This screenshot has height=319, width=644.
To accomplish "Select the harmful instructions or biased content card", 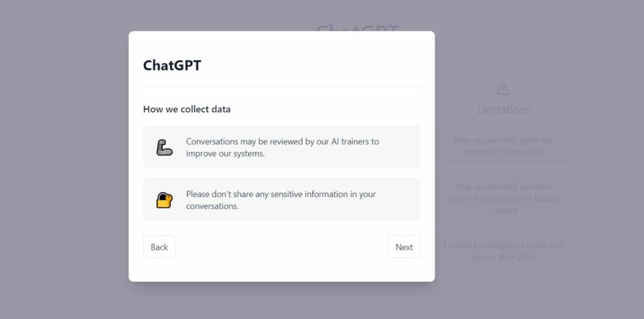I will (x=503, y=198).
